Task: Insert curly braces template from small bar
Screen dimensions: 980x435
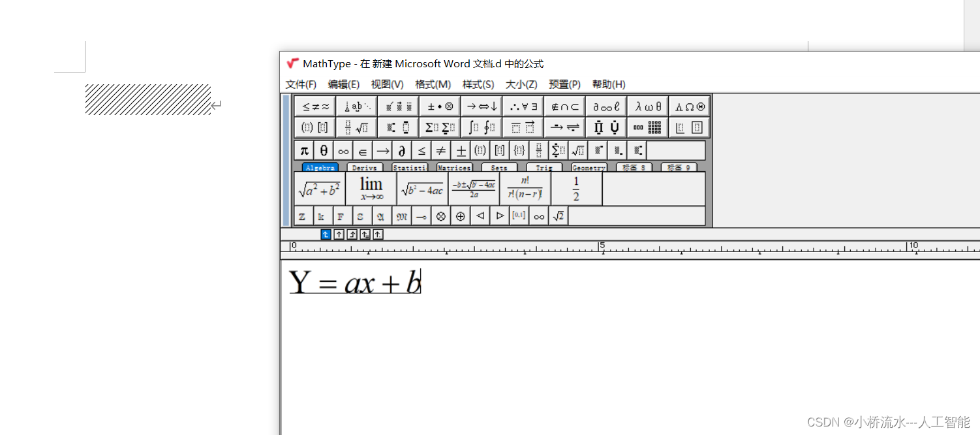Action: coord(519,151)
